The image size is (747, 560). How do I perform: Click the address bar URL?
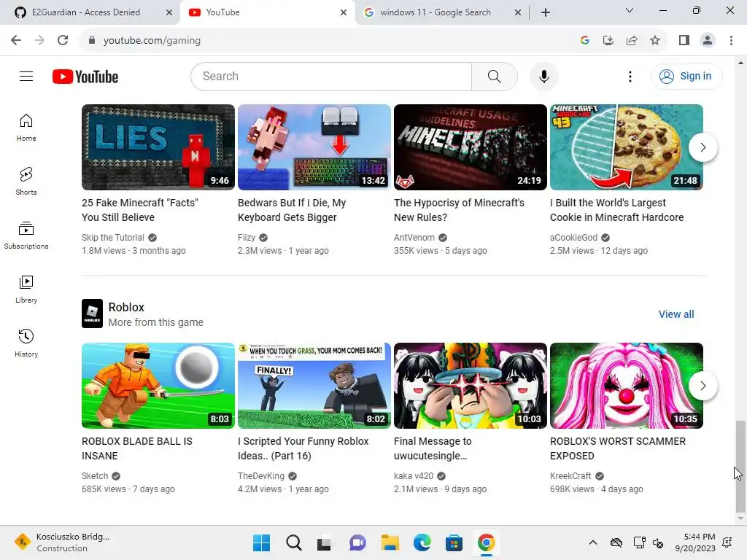coord(152,41)
